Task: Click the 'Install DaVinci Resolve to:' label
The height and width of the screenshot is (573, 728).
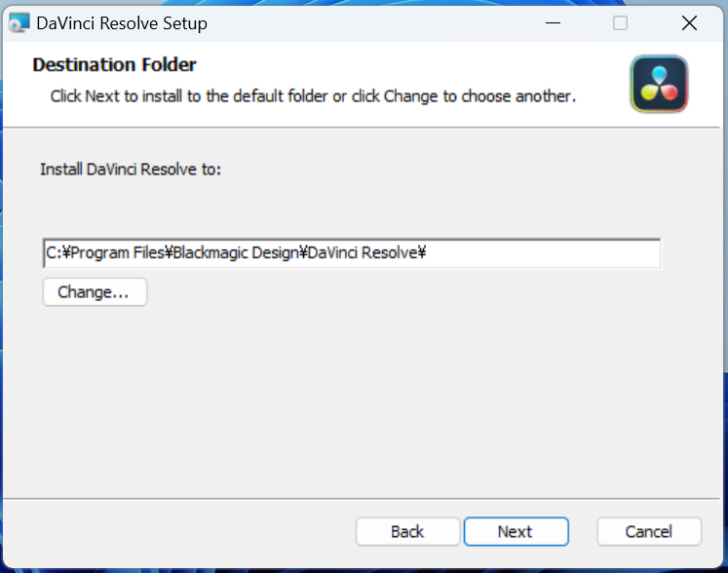Action: tap(131, 169)
